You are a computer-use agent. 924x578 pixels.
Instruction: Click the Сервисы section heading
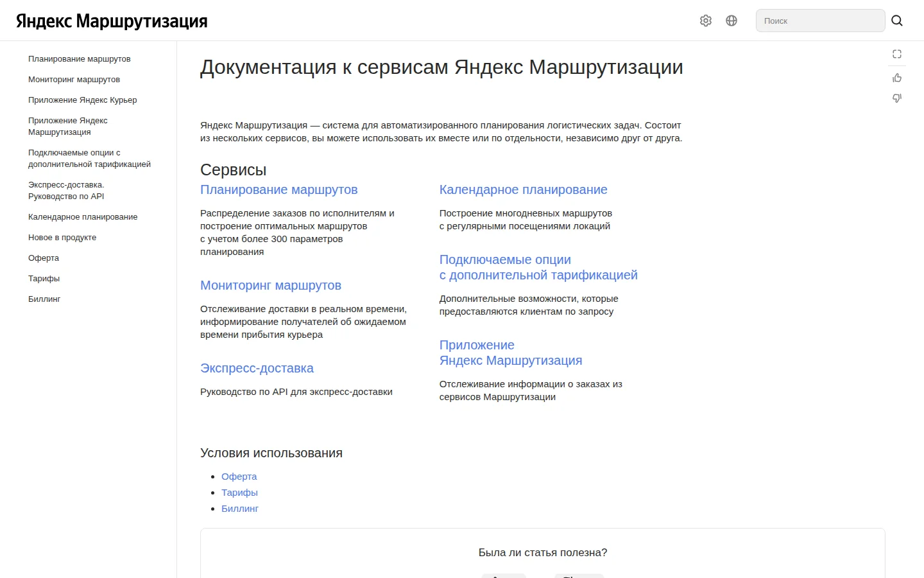click(233, 170)
